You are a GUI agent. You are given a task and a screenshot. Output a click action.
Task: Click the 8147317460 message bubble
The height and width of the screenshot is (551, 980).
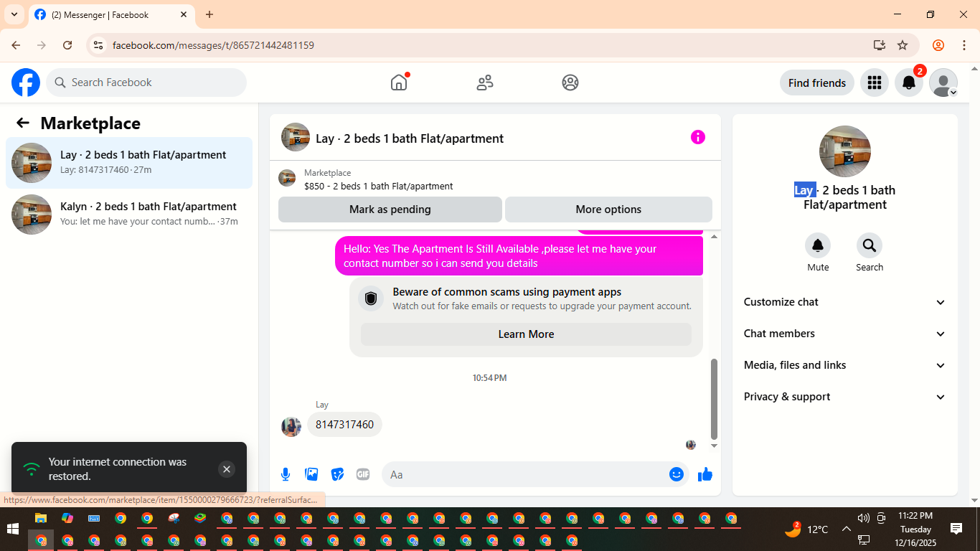tap(345, 425)
